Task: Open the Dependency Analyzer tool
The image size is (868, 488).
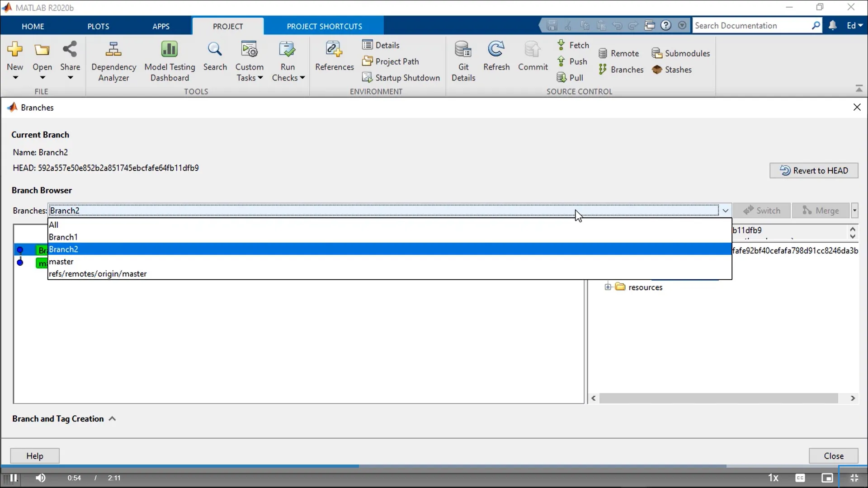Action: pyautogui.click(x=113, y=60)
